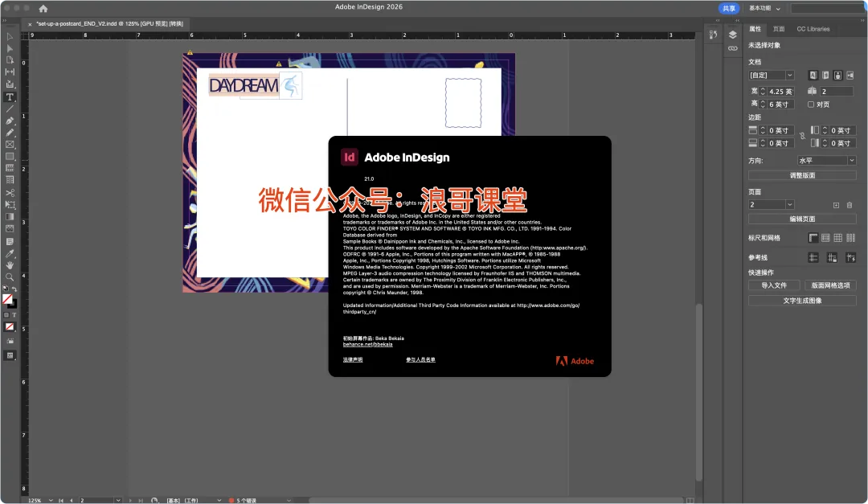Viewport: 868px width, 504px height.
Task: Open 参与人员名单 link in About dialog
Action: click(x=420, y=360)
